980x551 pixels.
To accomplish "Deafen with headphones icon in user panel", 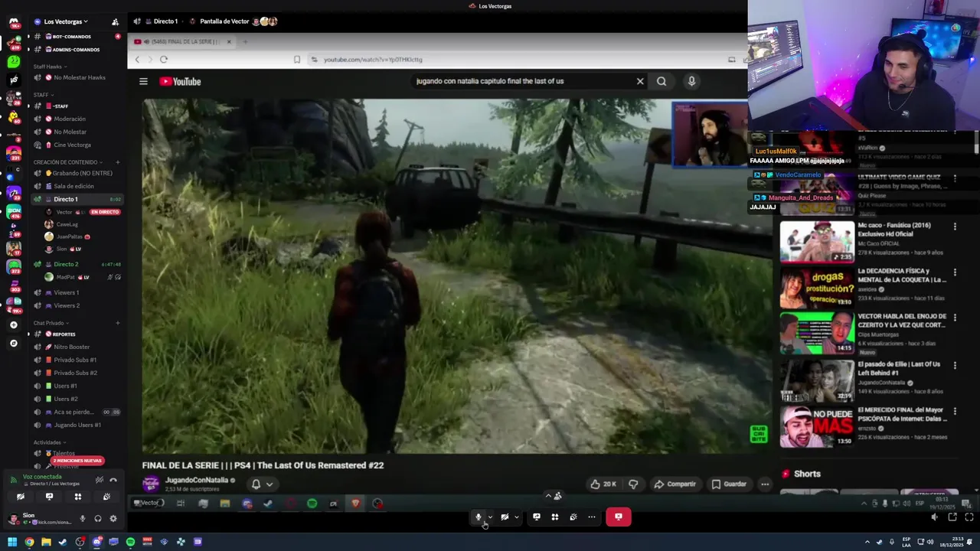I will (98, 519).
